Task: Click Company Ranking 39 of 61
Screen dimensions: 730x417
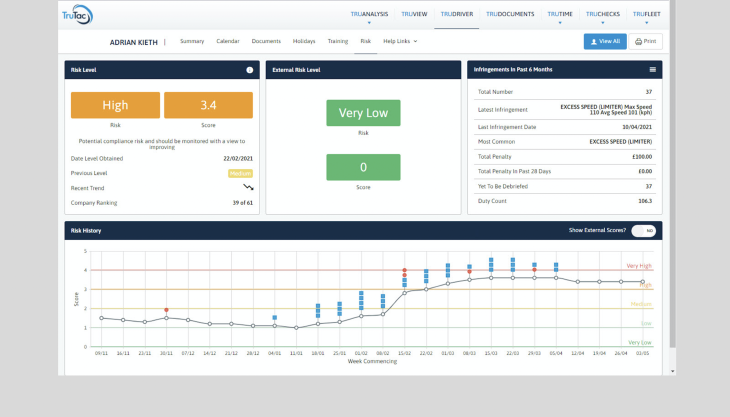Action: tap(243, 203)
